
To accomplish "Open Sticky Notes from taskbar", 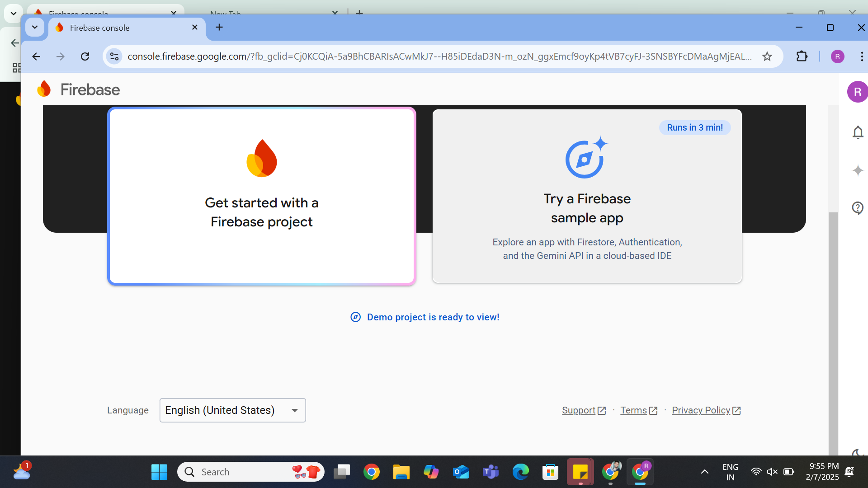I will tap(580, 472).
